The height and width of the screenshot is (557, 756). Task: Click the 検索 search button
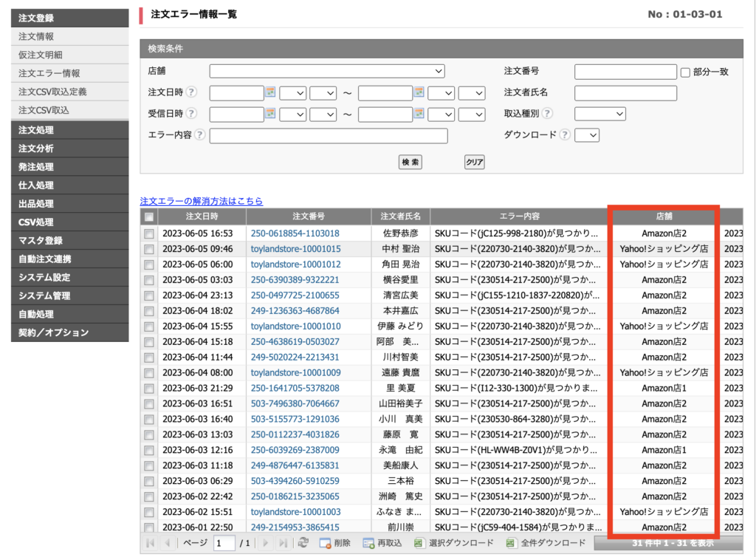[x=410, y=162]
